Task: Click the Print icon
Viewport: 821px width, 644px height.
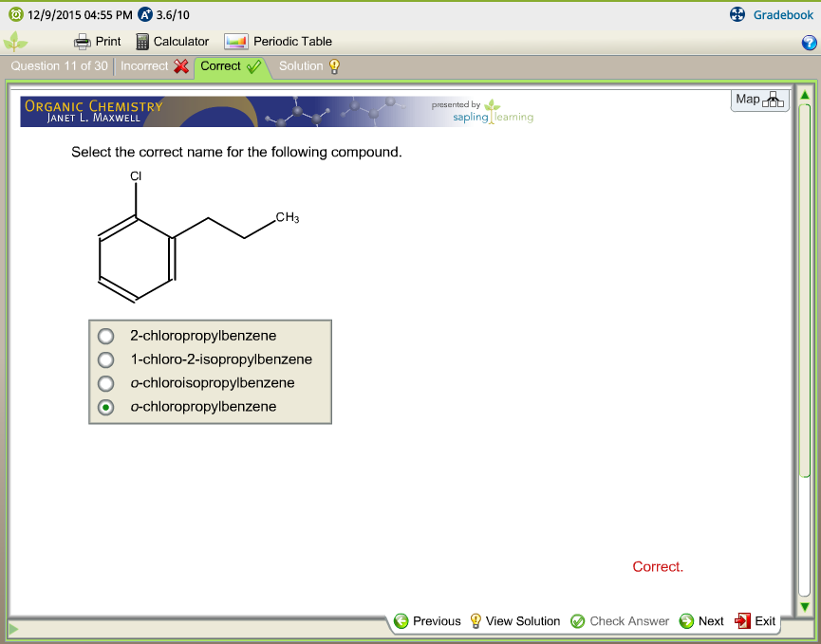Action: point(81,41)
